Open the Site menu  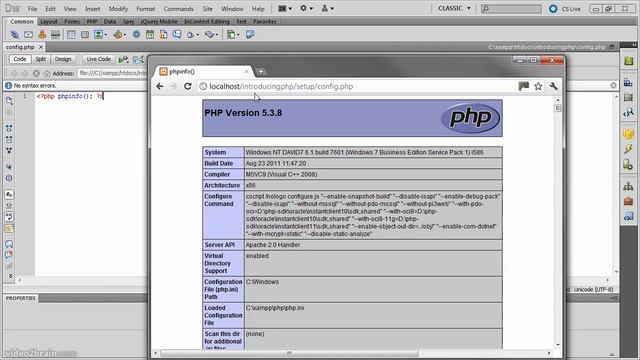pyautogui.click(x=208, y=9)
